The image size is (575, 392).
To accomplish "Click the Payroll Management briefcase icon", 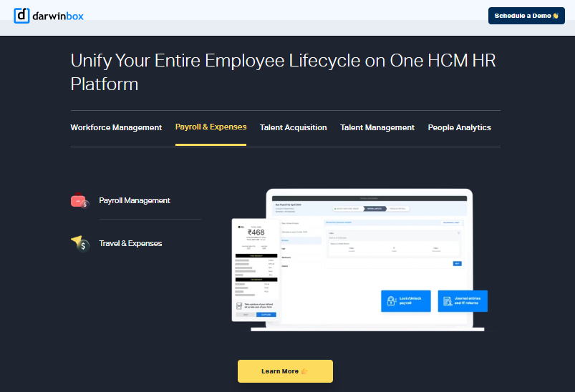I will pos(80,200).
